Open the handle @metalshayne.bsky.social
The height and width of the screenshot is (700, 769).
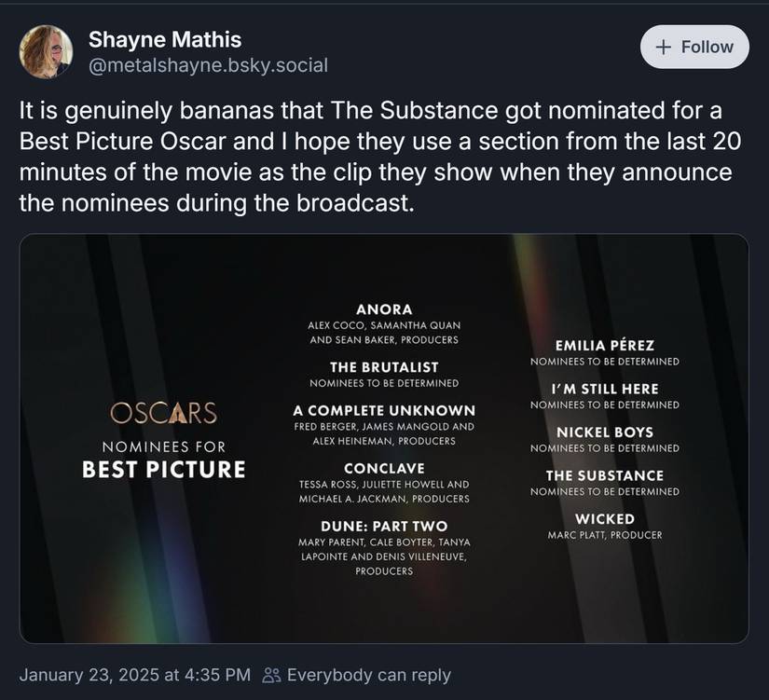[207, 66]
